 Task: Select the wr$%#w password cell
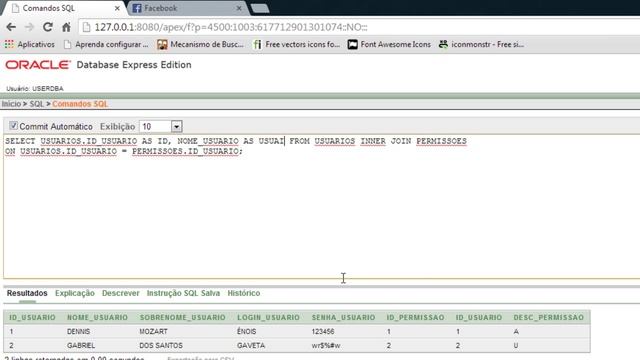tap(326, 345)
